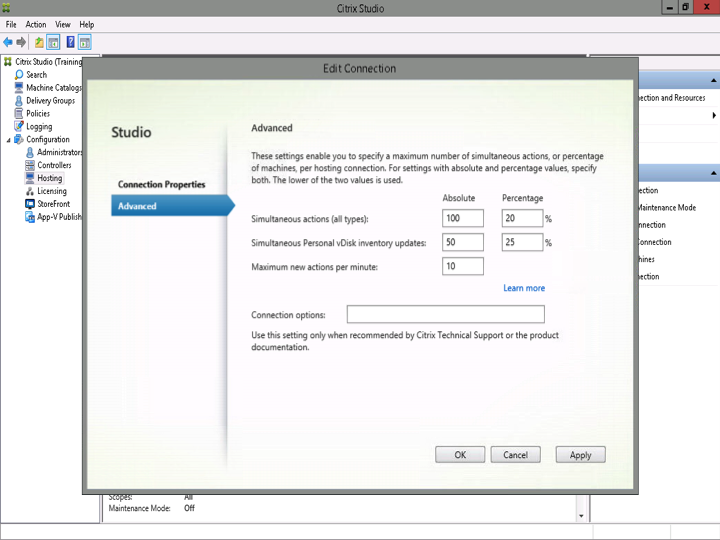Click the Cancel button
The height and width of the screenshot is (540, 720).
click(516, 455)
